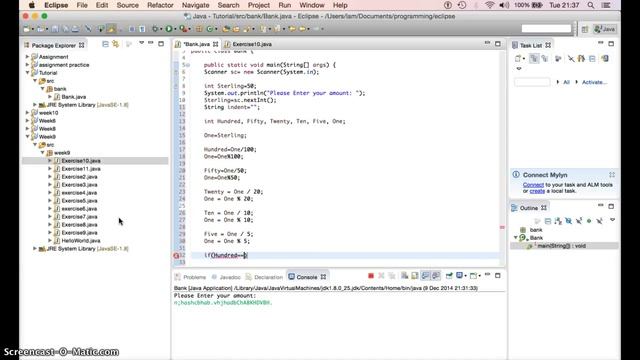Open the Navigate menu
Image resolution: width=640 pixels, height=360 pixels.
click(196, 5)
